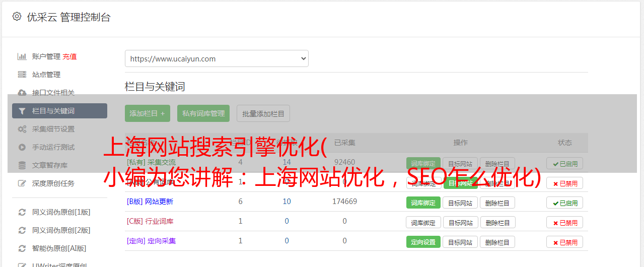Viewport: 644px width, 267px height.
Task: Click the 已采集 column header
Action: coord(344,143)
